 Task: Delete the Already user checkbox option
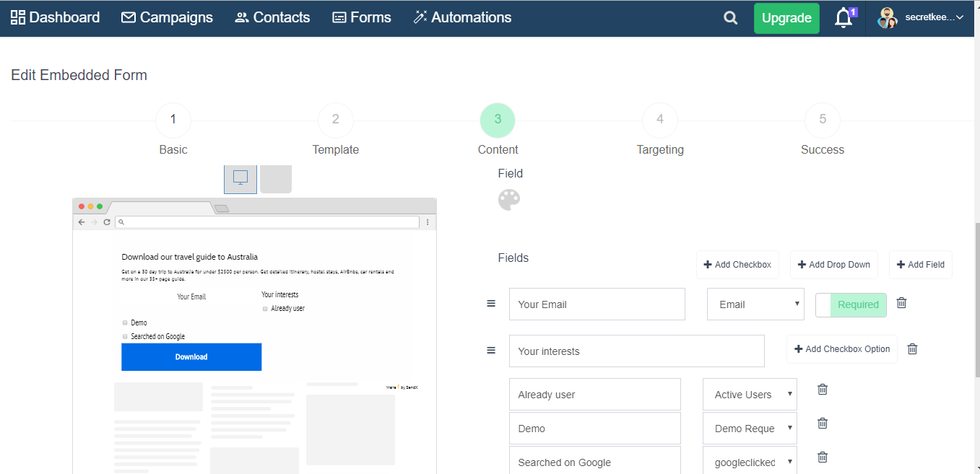pyautogui.click(x=822, y=390)
